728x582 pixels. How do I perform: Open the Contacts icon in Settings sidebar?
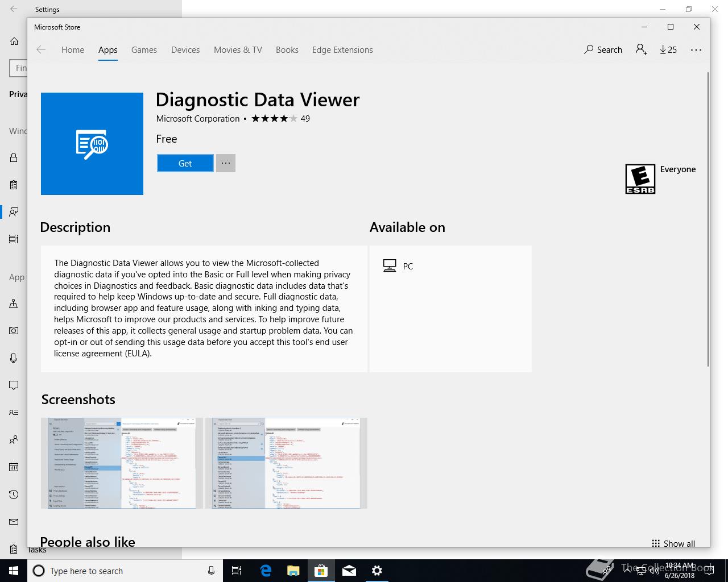14,440
